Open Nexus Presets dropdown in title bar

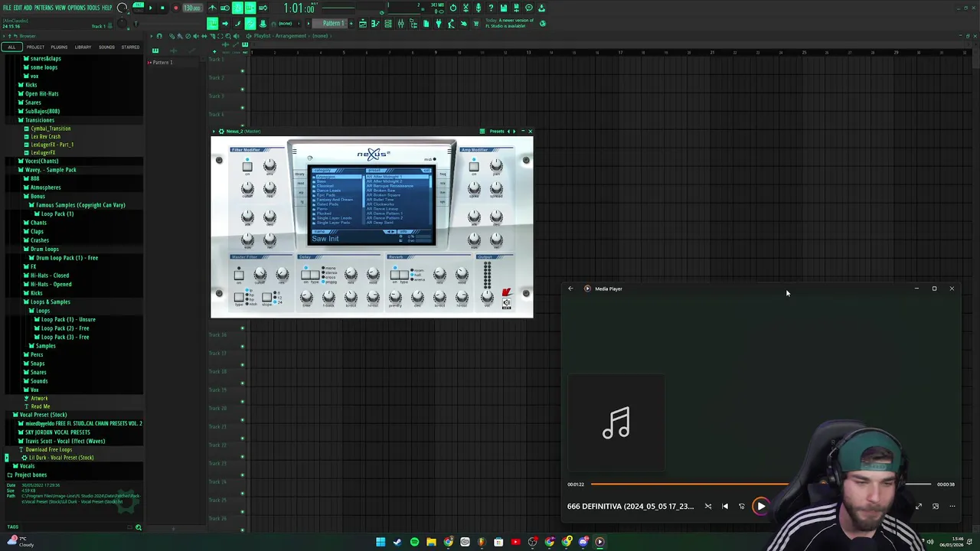pyautogui.click(x=497, y=131)
